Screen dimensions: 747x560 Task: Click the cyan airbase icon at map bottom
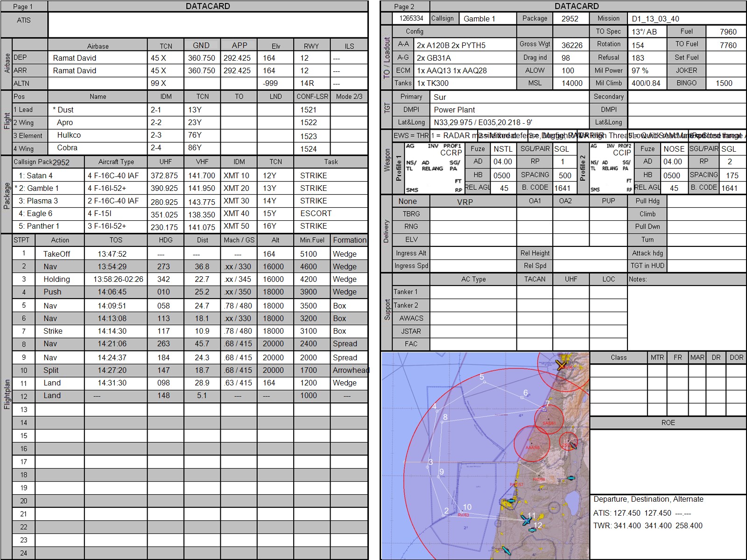[x=506, y=551]
